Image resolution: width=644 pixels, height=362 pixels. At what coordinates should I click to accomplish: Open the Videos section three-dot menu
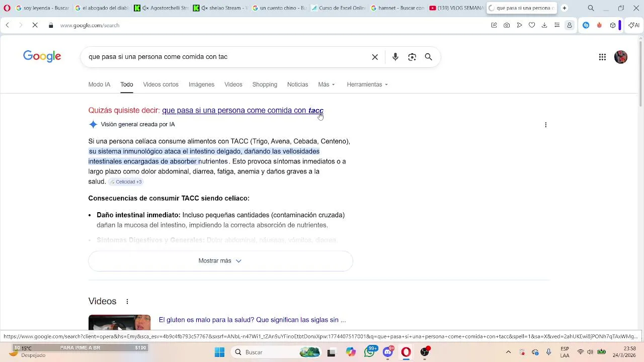click(127, 301)
